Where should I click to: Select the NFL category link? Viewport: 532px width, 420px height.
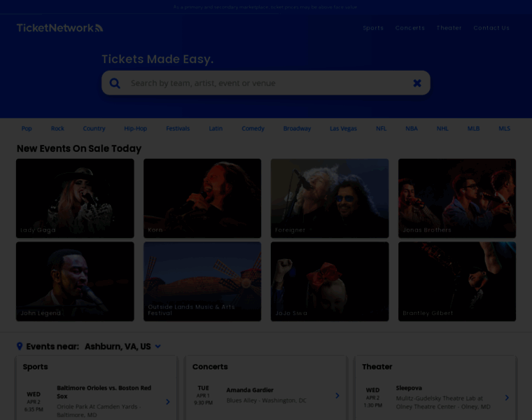tap(381, 129)
